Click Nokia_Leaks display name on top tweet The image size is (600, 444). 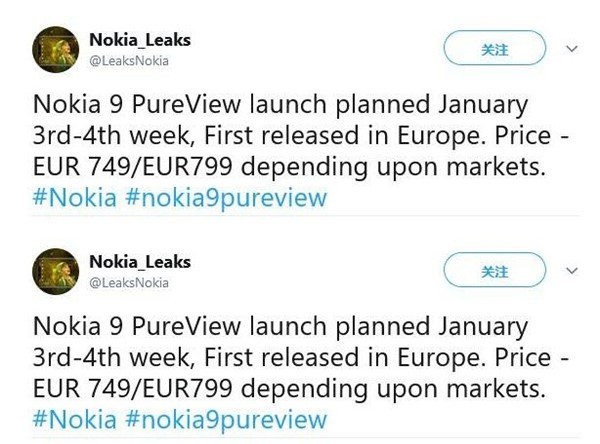tap(139, 40)
